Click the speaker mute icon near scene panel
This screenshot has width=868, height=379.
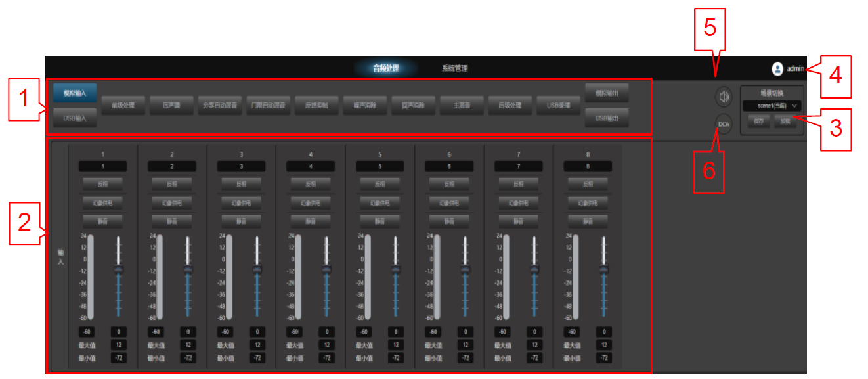[x=724, y=97]
